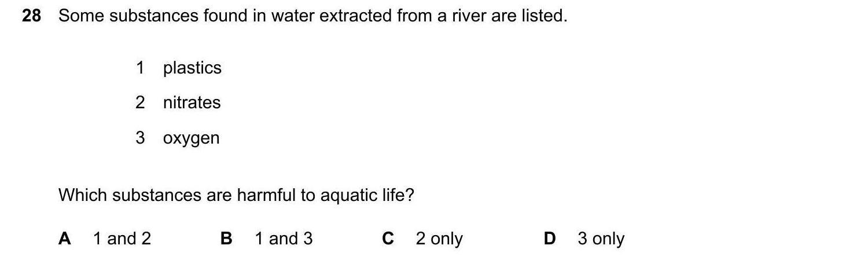Click the question number 28
The image size is (868, 260).
click(x=31, y=16)
